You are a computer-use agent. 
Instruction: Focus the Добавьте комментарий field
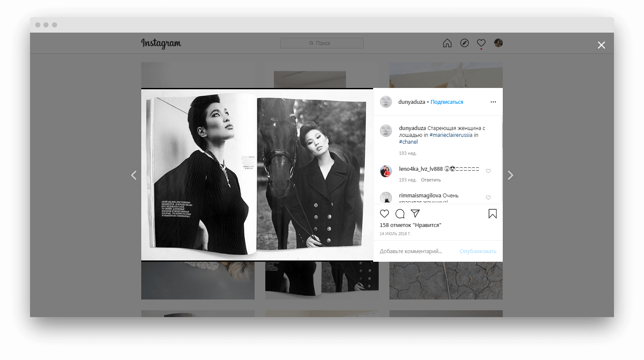(x=411, y=251)
